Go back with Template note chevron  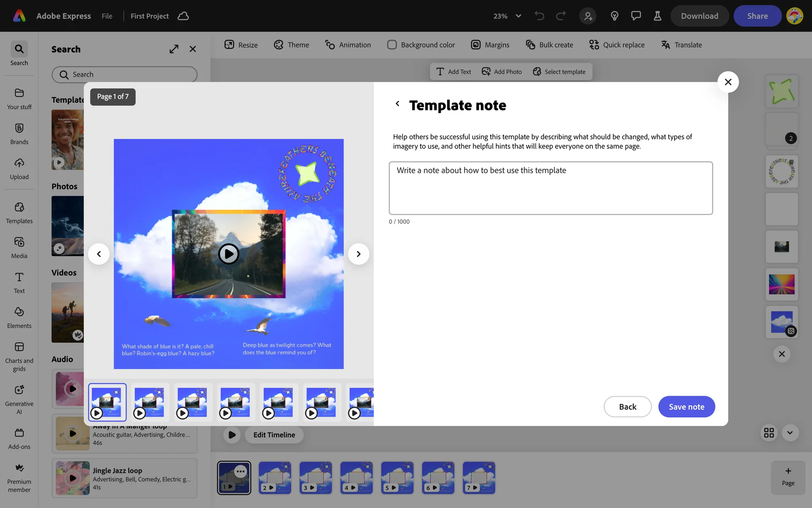[x=398, y=104]
